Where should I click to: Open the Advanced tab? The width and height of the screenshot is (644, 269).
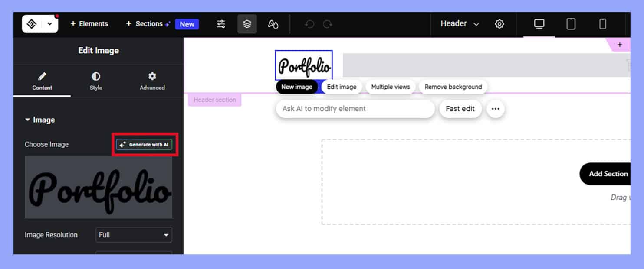pos(152,81)
